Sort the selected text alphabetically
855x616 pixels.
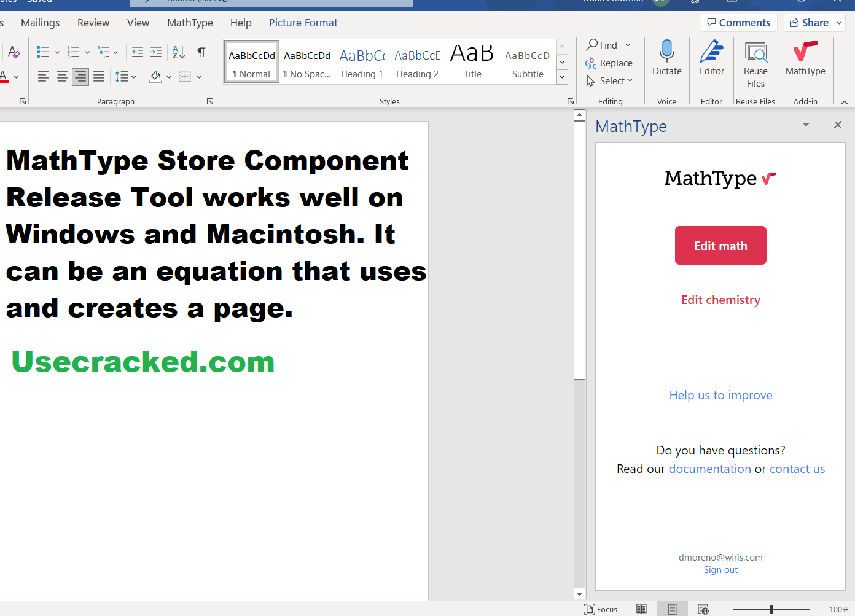tap(179, 52)
